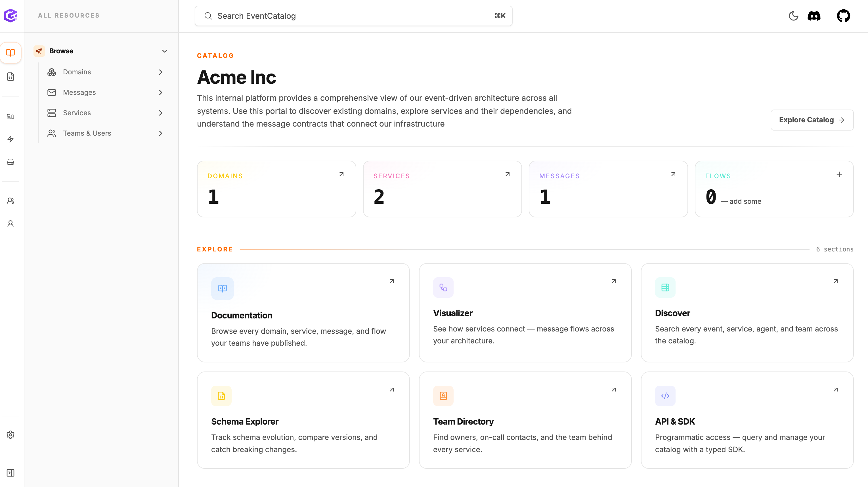This screenshot has width=868, height=487.
Task: Open the API & SDK card title
Action: coord(675,422)
